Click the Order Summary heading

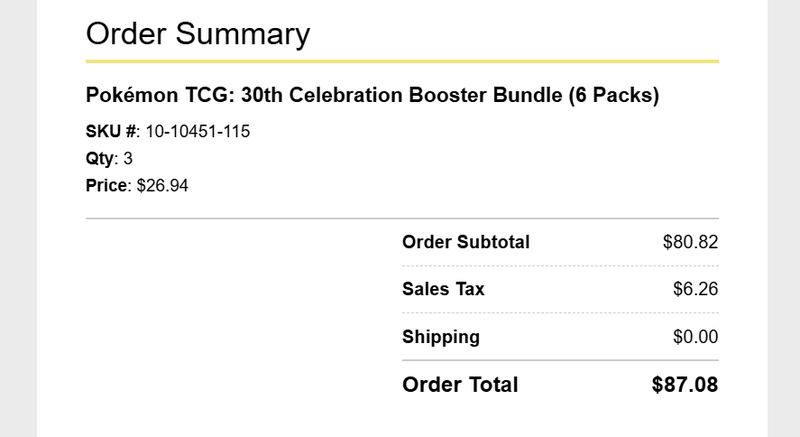tap(198, 34)
